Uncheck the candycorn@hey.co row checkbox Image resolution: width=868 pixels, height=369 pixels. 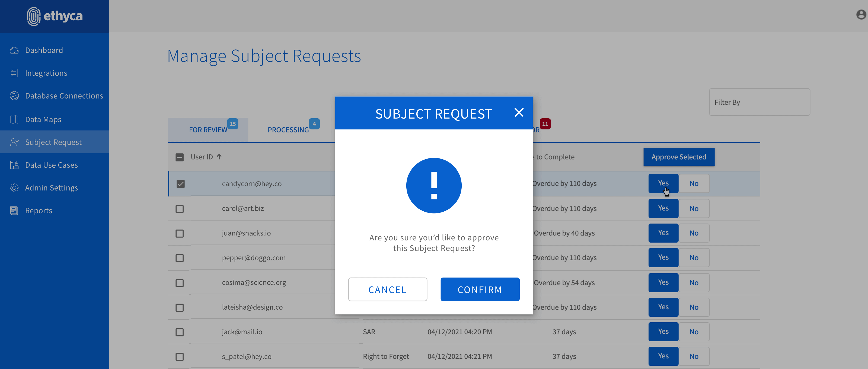coord(180,184)
